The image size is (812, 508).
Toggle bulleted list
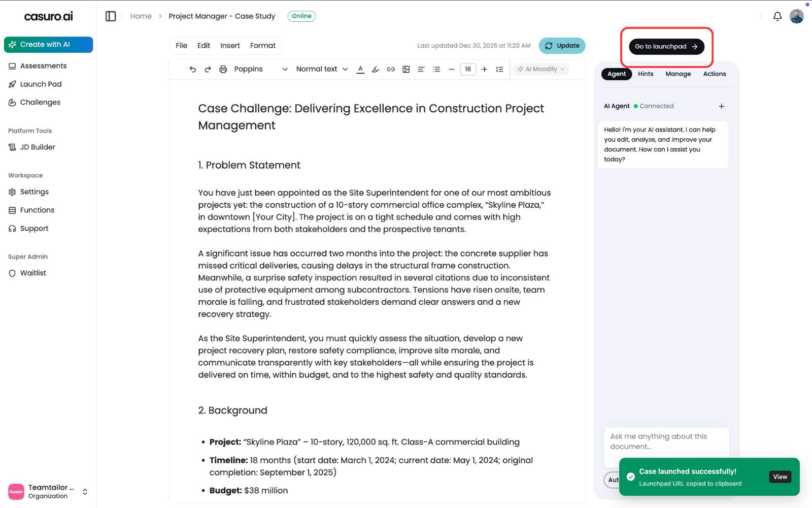pyautogui.click(x=436, y=69)
